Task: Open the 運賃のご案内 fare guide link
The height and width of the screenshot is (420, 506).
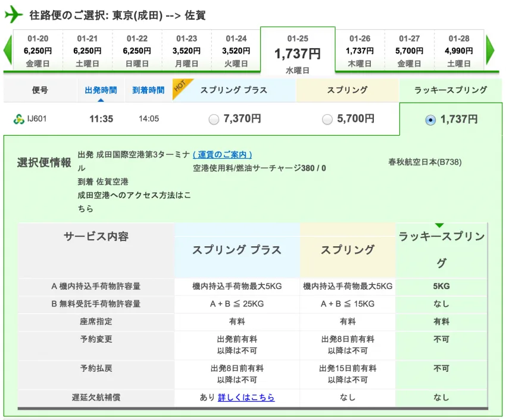Action: point(223,155)
